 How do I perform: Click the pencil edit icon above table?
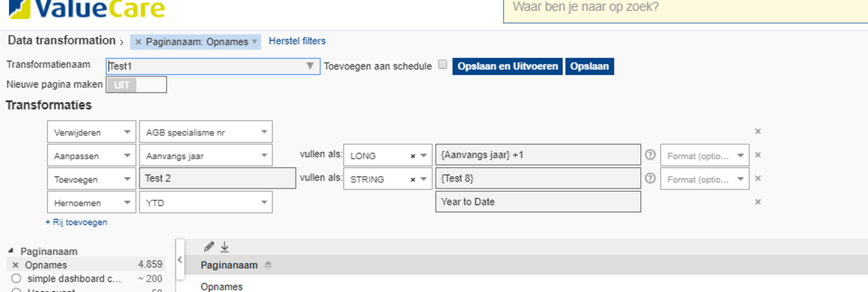click(209, 247)
